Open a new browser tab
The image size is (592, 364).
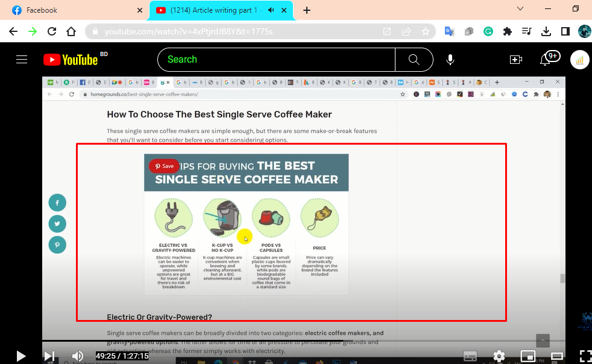(307, 10)
